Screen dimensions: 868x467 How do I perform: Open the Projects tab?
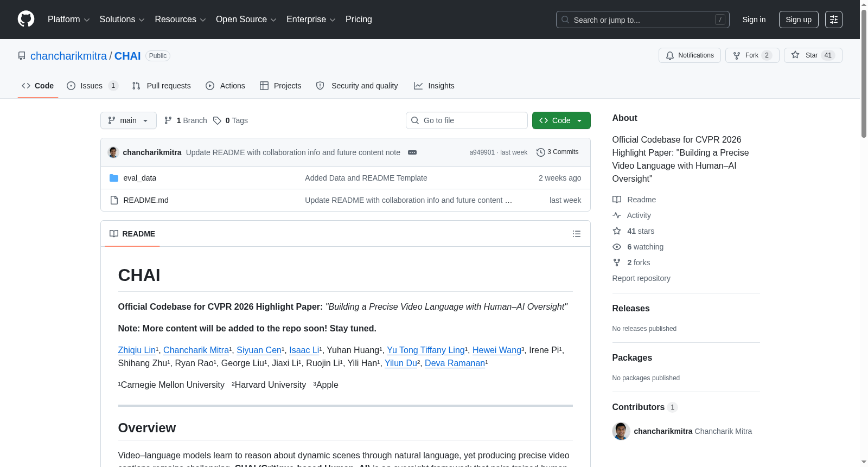(x=280, y=86)
